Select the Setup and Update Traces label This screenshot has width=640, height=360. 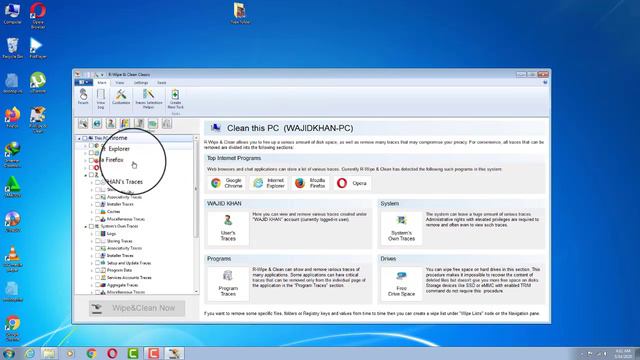(x=129, y=263)
